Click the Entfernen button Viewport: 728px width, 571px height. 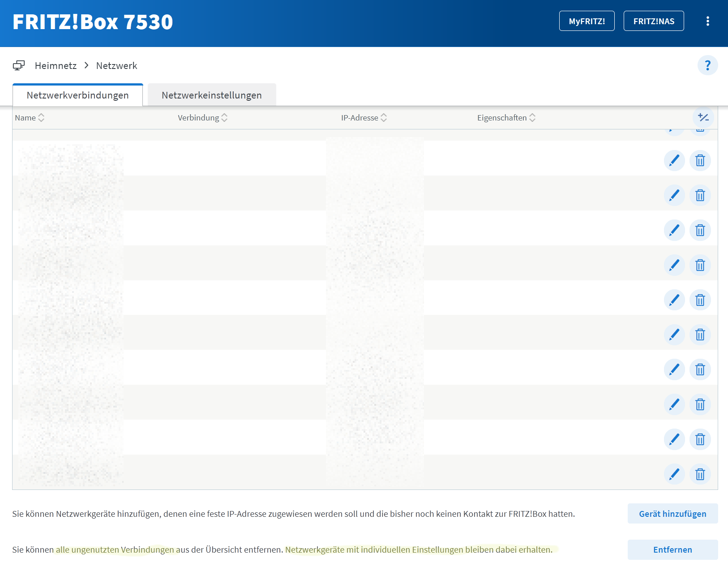pyautogui.click(x=672, y=550)
